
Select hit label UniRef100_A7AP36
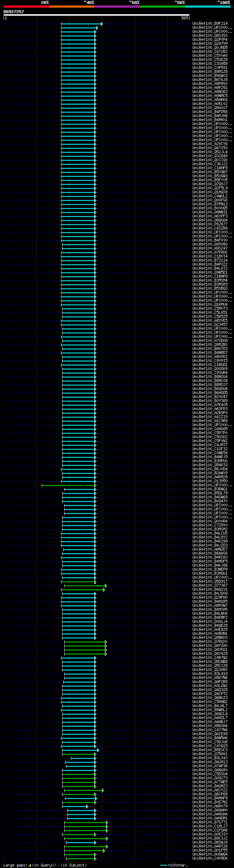point(210,766)
